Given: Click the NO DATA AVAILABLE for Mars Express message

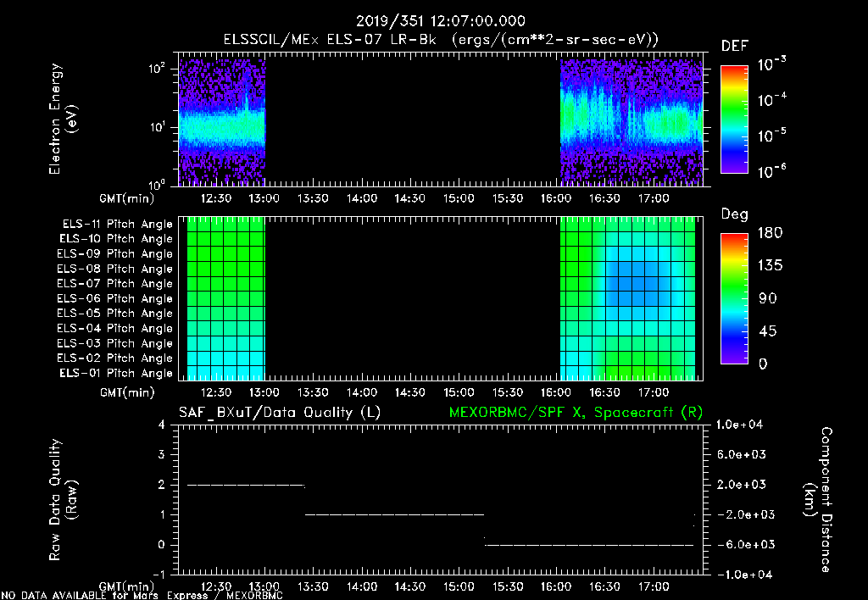Looking at the screenshot, I should pos(142,595).
